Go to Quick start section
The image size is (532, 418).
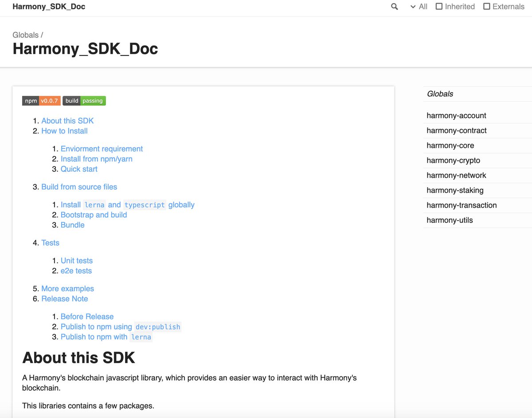[79, 169]
